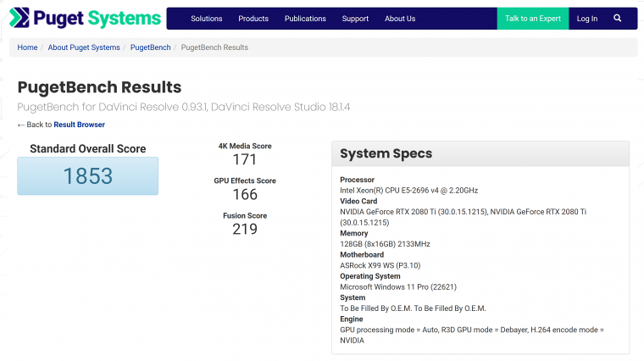Click the Motherboard label

click(x=362, y=254)
